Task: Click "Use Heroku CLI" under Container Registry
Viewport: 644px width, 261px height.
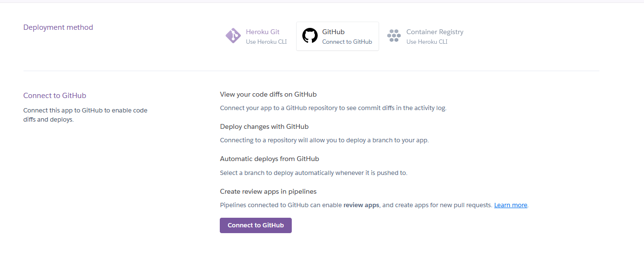Action: click(427, 42)
